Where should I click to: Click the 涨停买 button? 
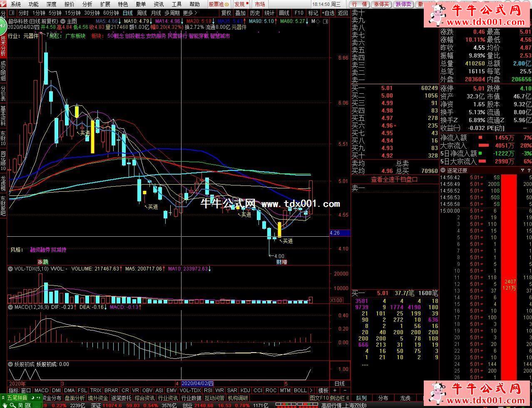point(381,4)
